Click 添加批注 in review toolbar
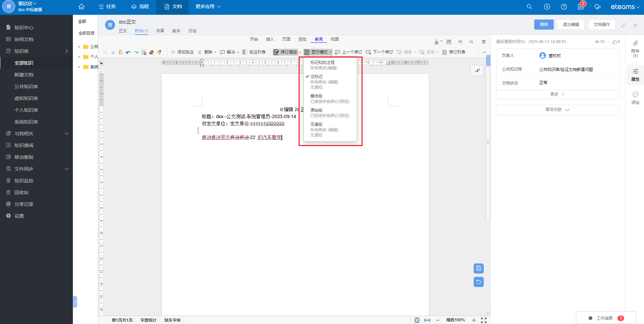 click(182, 52)
